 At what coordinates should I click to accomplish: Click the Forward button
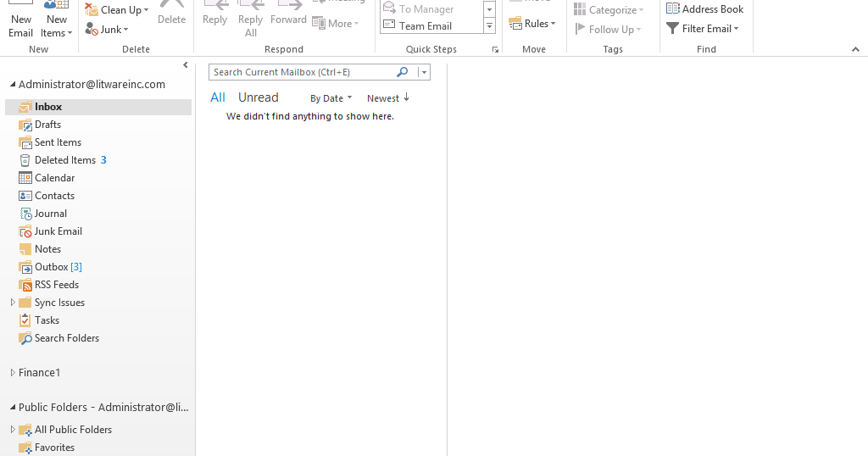tap(288, 14)
